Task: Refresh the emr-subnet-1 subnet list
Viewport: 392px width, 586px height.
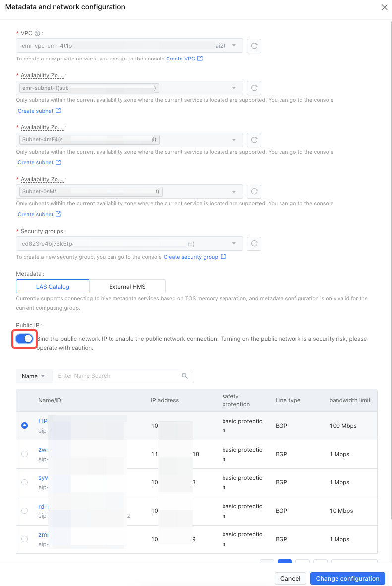Action: pos(254,88)
